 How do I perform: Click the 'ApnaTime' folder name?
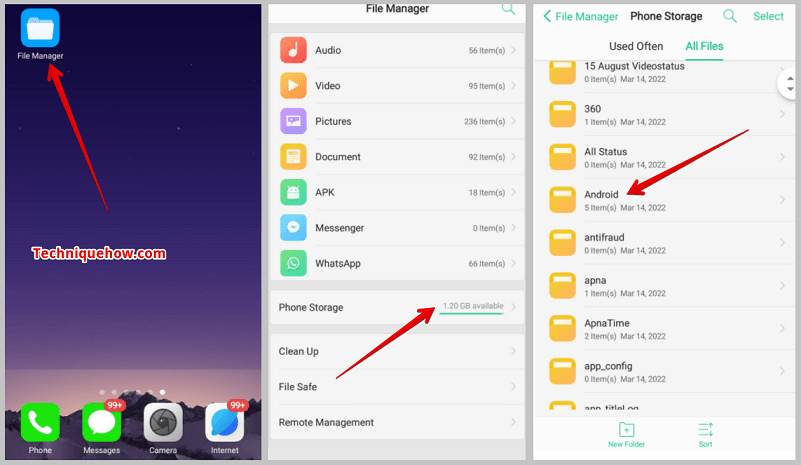607,323
